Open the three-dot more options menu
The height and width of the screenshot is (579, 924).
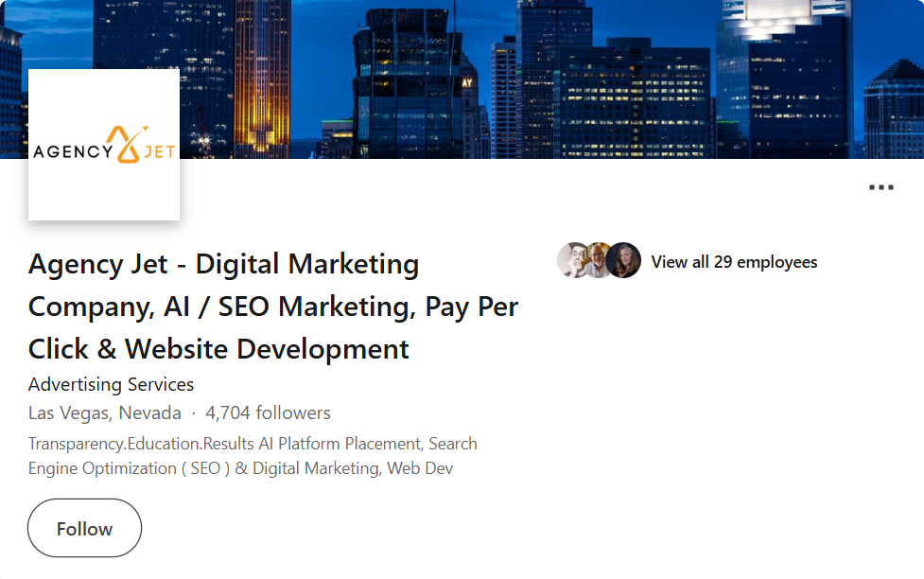880,187
